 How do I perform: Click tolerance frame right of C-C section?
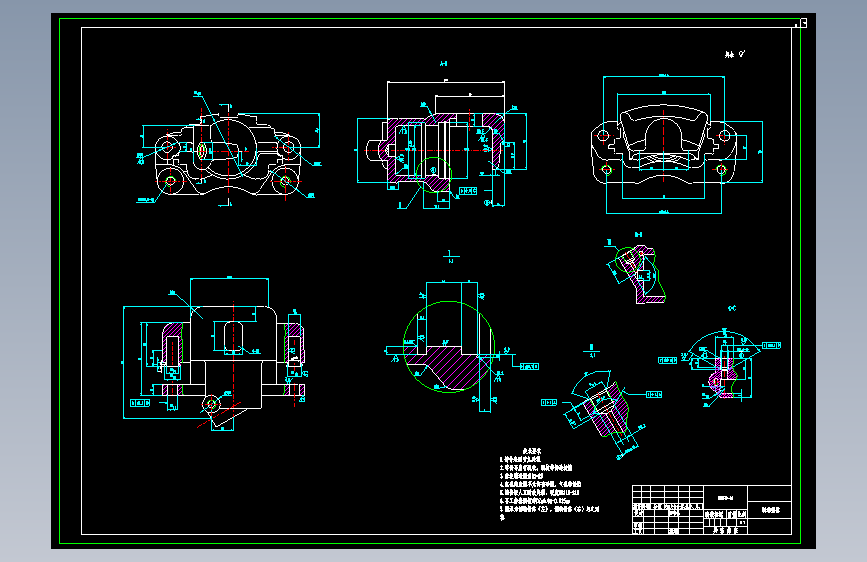pyautogui.click(x=771, y=345)
